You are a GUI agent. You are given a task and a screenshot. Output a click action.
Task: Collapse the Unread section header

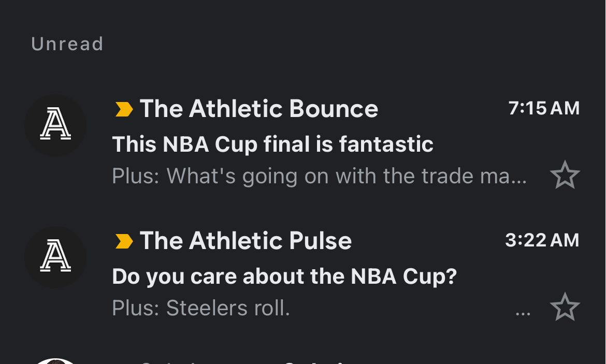[67, 44]
